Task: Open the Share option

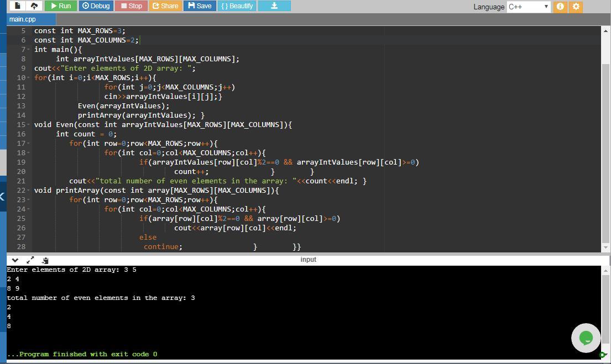Action: click(x=165, y=6)
